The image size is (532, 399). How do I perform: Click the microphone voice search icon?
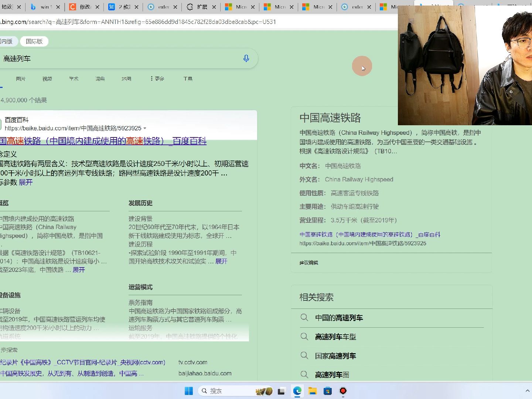pyautogui.click(x=246, y=58)
